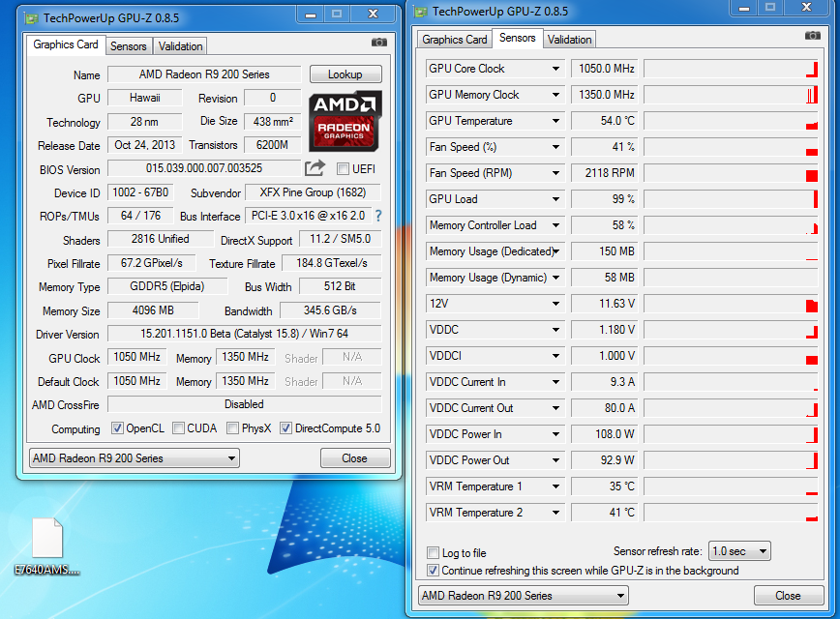The height and width of the screenshot is (619, 840).
Task: Click GPU-Z title bar icon of Sensors window
Action: 421,12
